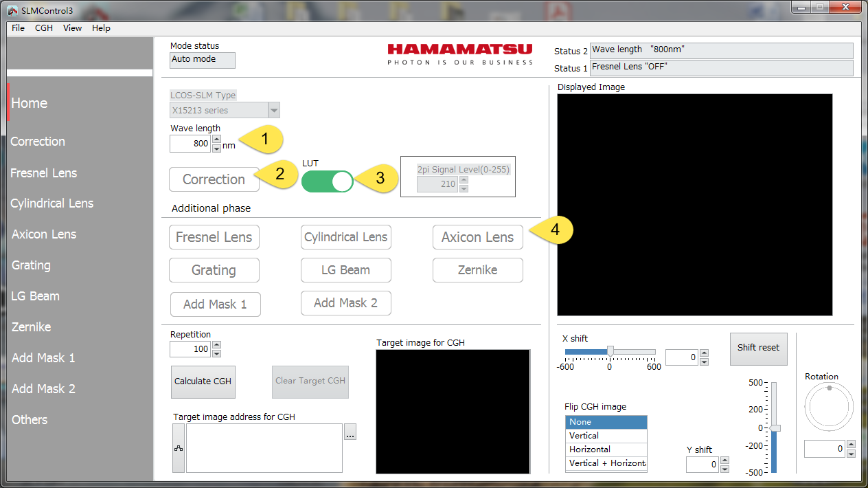Open the CGH menu

coord(43,28)
